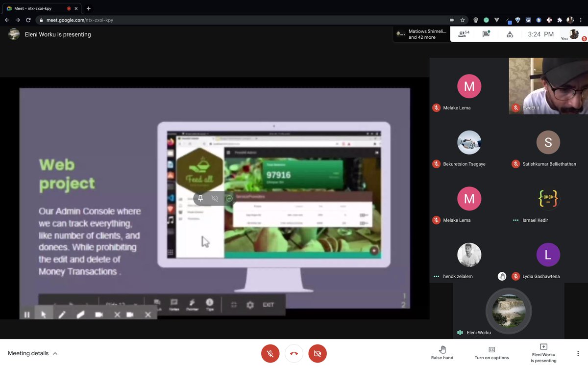Image resolution: width=588 pixels, height=368 pixels.
Task: Click the lower Melake Lema M avatar
Action: coord(469,199)
